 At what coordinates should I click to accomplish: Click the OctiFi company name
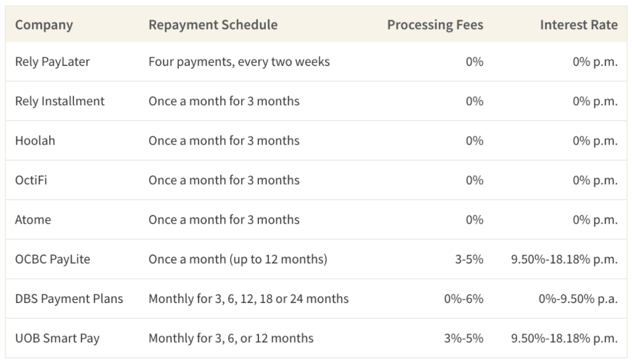click(x=31, y=180)
